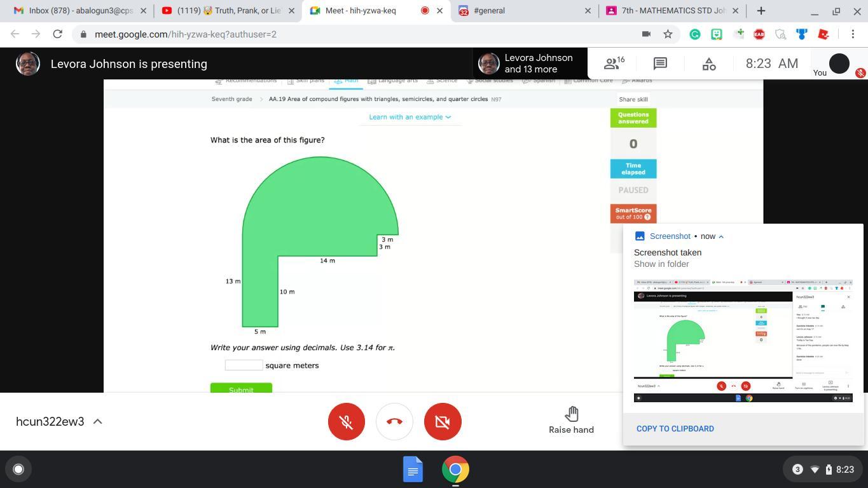Image resolution: width=868 pixels, height=488 pixels.
Task: Open the ChromeOS launcher button
Action: click(x=18, y=470)
